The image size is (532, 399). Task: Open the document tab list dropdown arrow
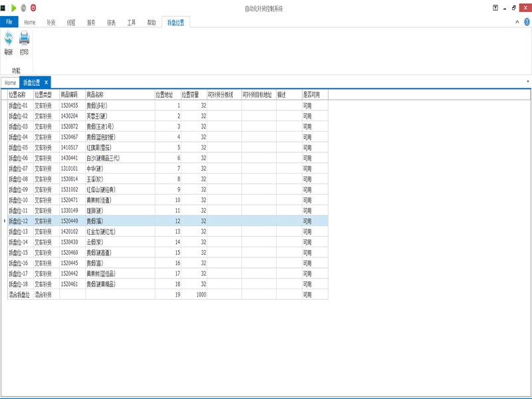point(527,82)
